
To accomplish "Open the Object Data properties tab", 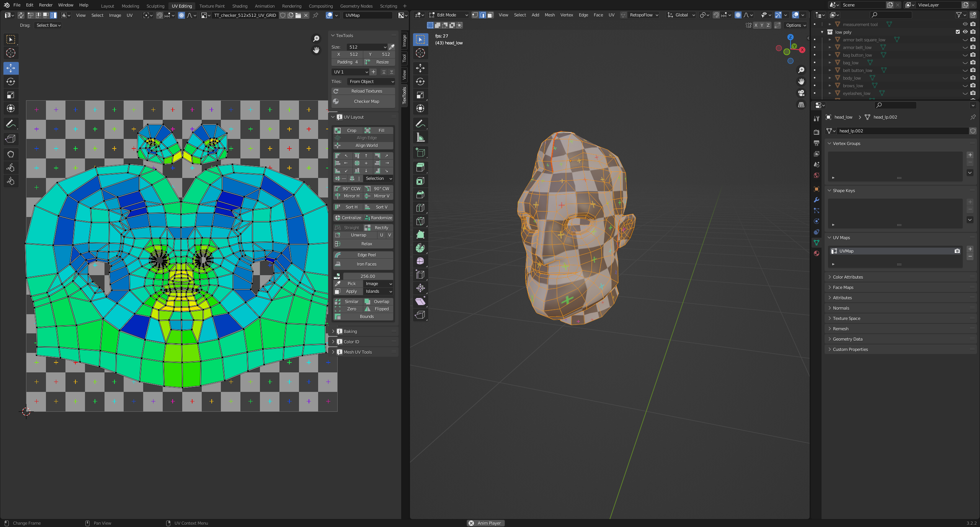I will click(817, 243).
